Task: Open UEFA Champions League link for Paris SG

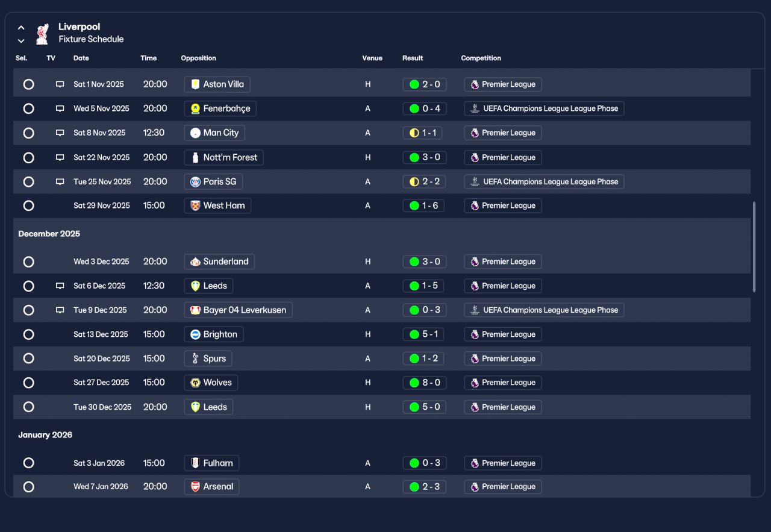Action: click(x=545, y=182)
